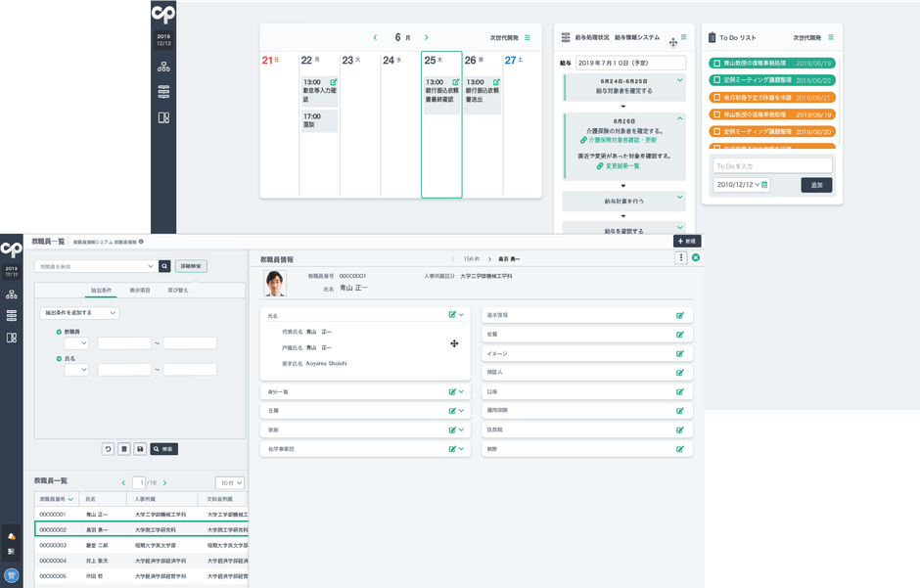Go to next week in calendar

(x=427, y=37)
